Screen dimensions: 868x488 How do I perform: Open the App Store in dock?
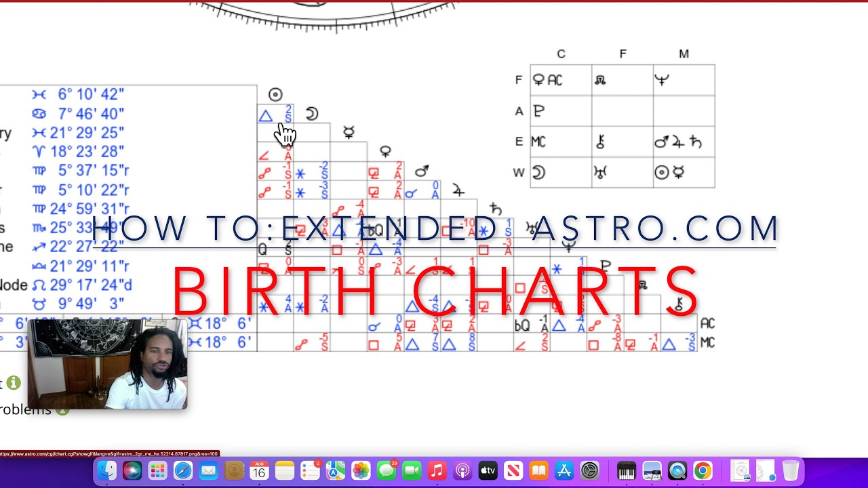coord(564,470)
